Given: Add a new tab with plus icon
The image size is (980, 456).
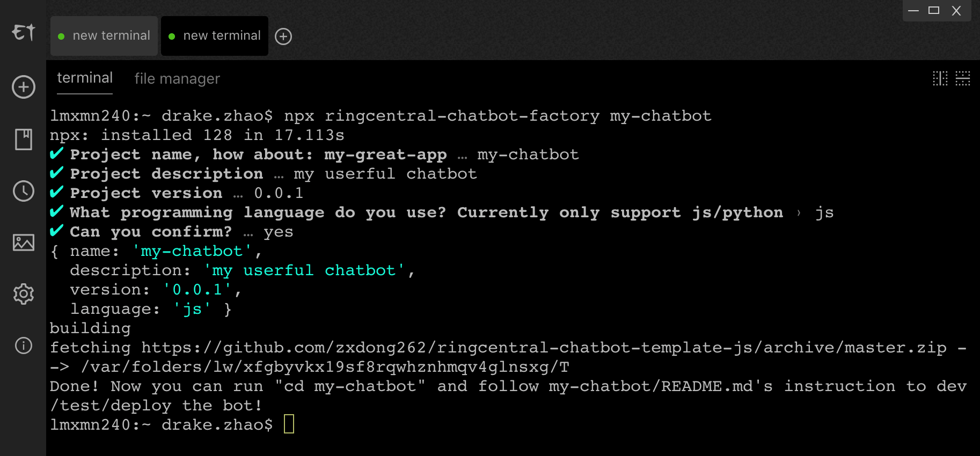Looking at the screenshot, I should [283, 36].
